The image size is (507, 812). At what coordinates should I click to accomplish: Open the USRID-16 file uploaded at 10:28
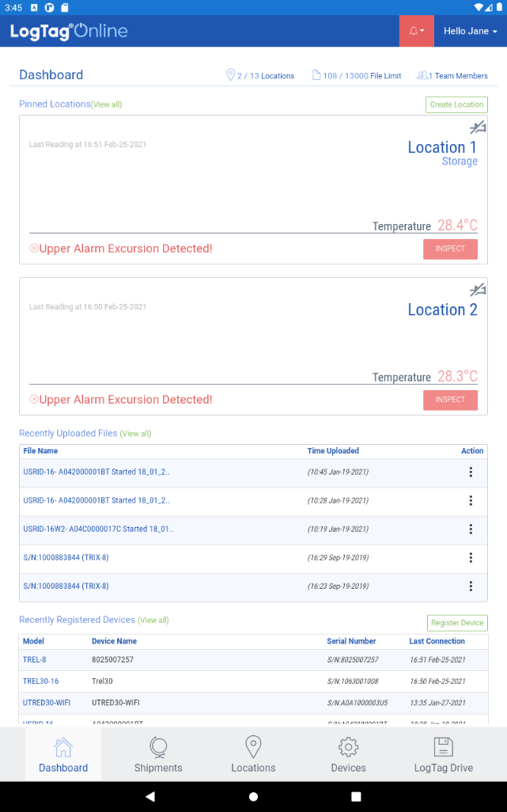pos(96,500)
